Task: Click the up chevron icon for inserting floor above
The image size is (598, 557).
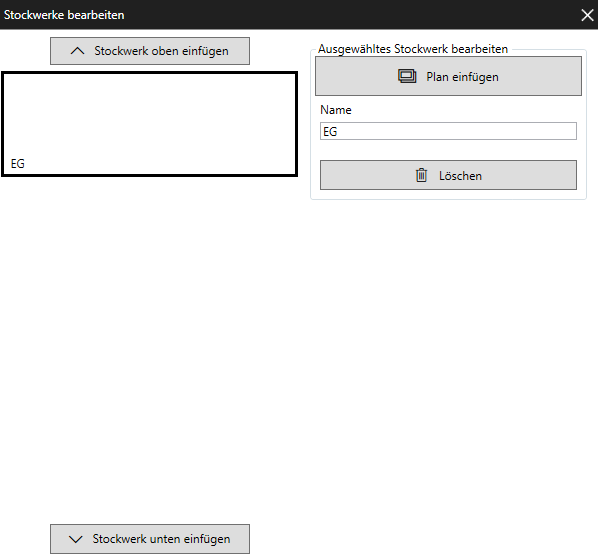Action: pyautogui.click(x=77, y=51)
